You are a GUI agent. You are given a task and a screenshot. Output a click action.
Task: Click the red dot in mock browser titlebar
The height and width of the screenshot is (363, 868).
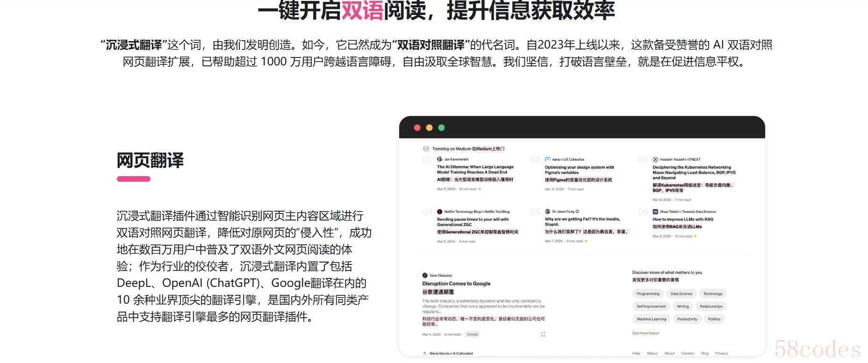(x=417, y=128)
